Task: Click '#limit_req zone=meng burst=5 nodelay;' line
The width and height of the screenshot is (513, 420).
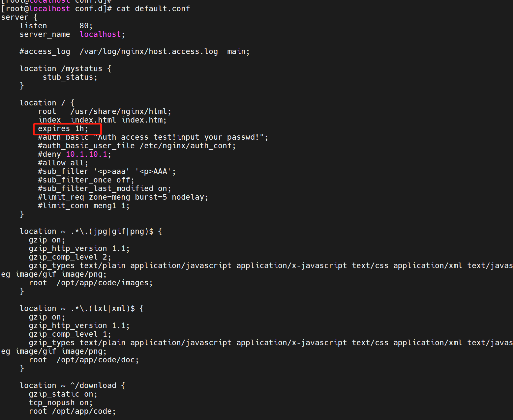Action: [123, 197]
